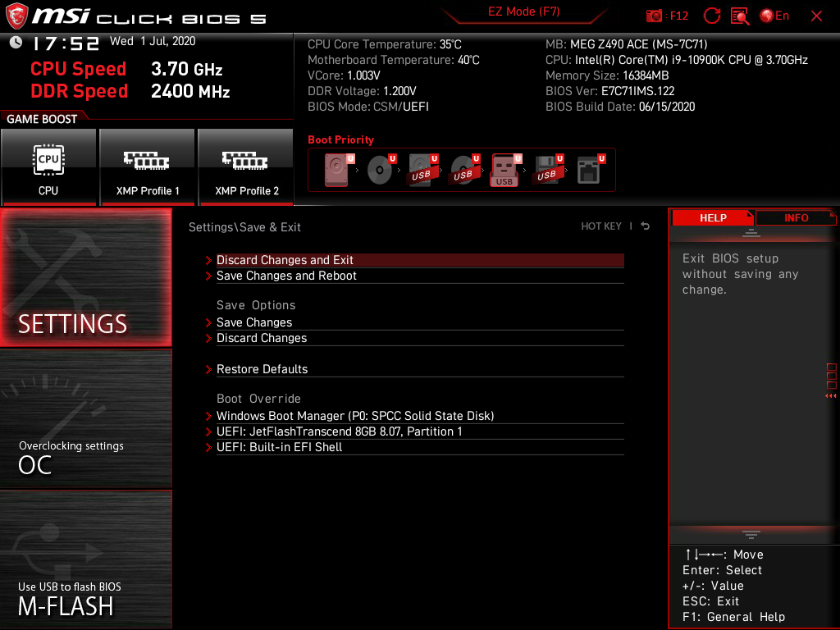The width and height of the screenshot is (840, 630).
Task: Select Discard Changes and Exit
Action: click(285, 259)
